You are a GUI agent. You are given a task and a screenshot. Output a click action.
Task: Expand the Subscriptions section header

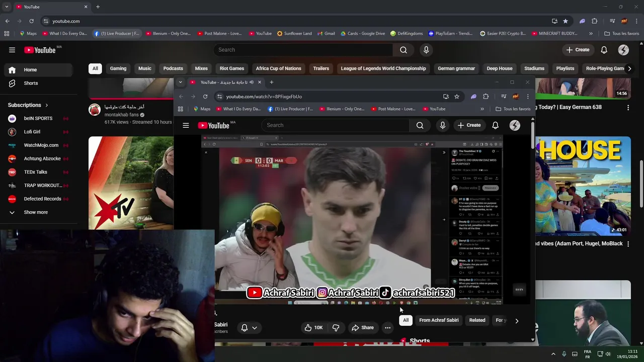(x=28, y=105)
